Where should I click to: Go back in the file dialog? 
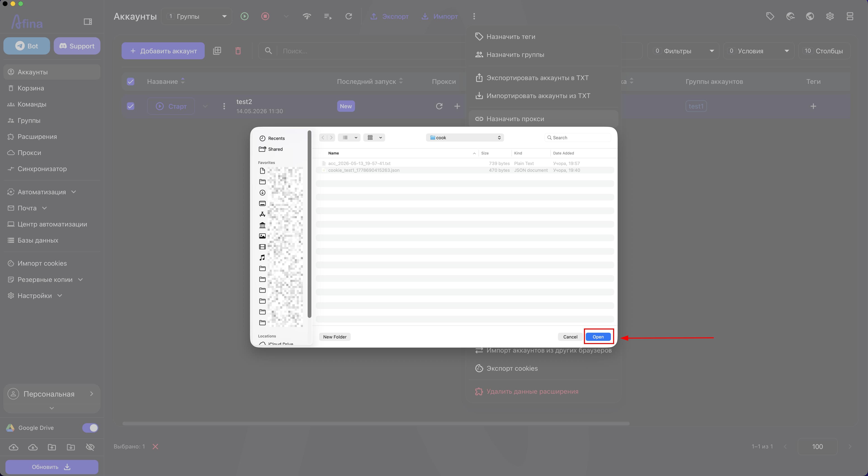(x=323, y=137)
